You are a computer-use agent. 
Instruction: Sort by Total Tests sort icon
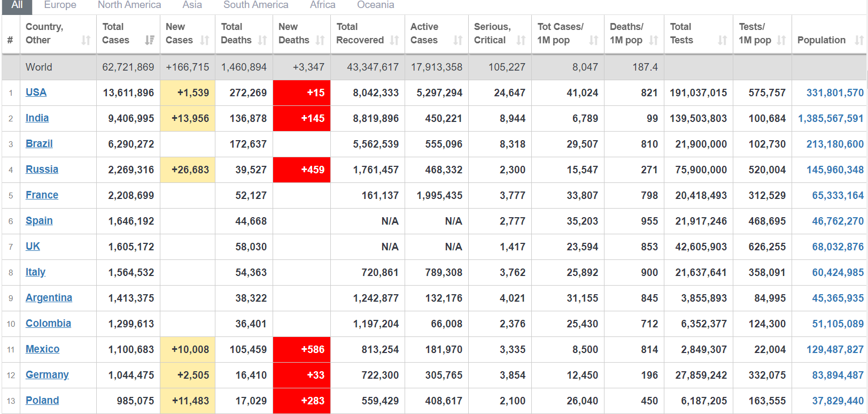[x=722, y=40]
